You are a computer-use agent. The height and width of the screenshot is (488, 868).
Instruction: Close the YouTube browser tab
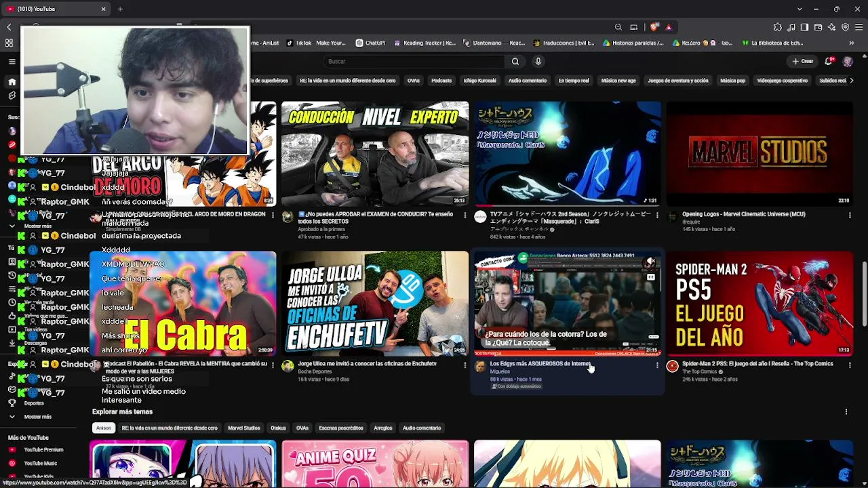[x=103, y=9]
